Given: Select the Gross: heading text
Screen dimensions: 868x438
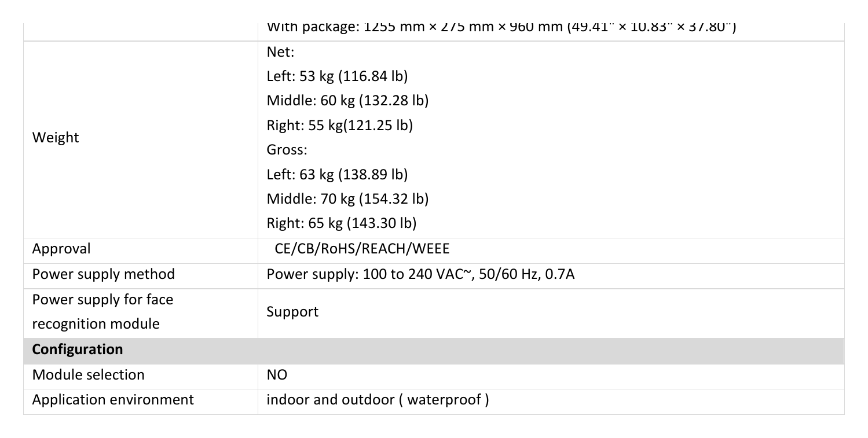Looking at the screenshot, I should (x=287, y=150).
